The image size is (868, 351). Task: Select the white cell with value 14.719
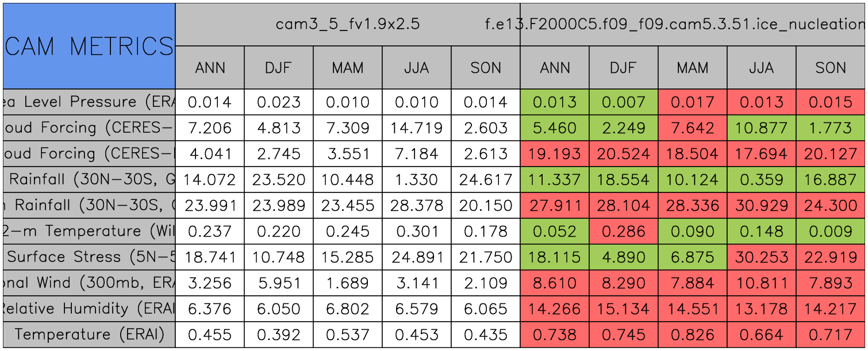(x=417, y=128)
